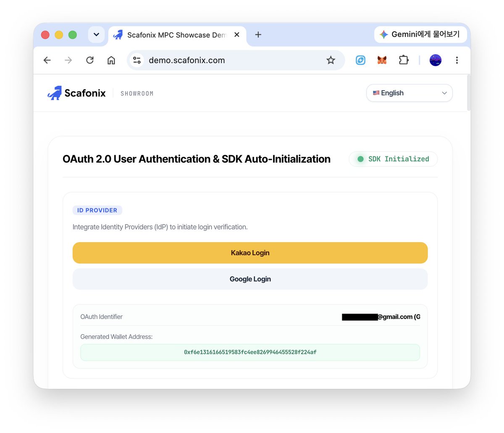Screen dimensions: 504x433
Task: Select the generated wallet address 0xf6e1…
Action: [x=250, y=352]
